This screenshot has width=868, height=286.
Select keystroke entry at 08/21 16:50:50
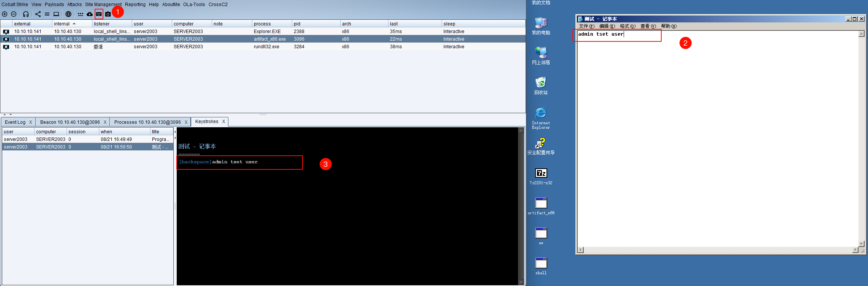coord(88,147)
